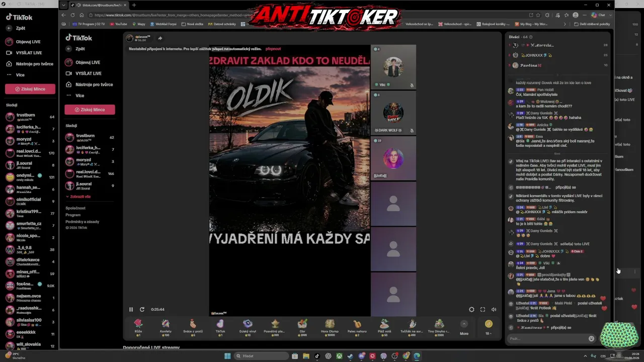644x362 pixels.
Task: Open the coin balance dropdown showing 18
Action: [489, 328]
